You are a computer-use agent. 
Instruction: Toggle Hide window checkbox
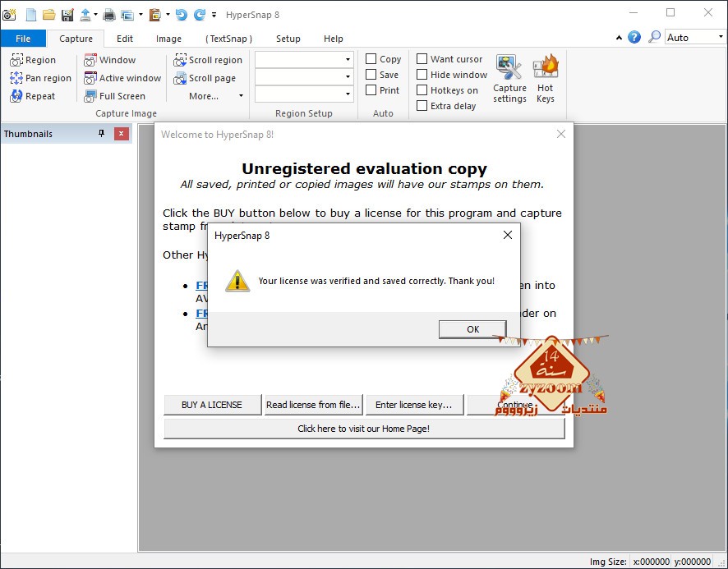pos(422,74)
